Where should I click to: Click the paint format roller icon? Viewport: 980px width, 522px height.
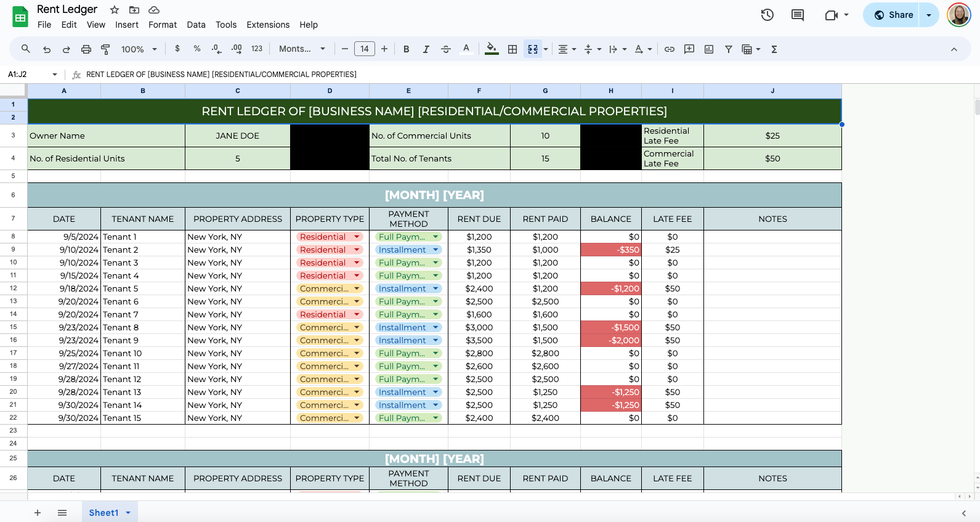tap(105, 49)
